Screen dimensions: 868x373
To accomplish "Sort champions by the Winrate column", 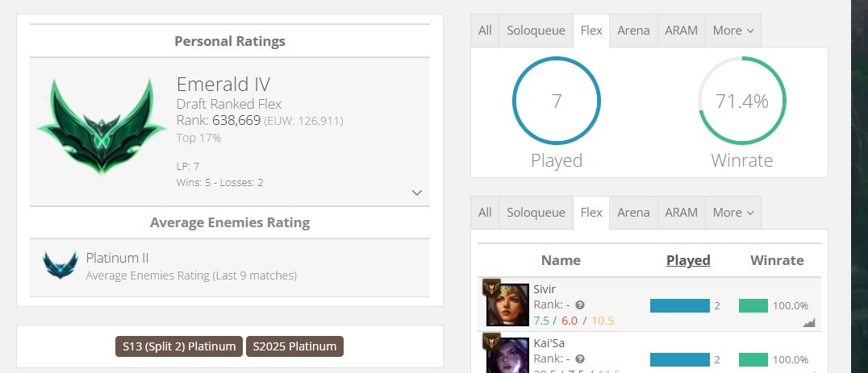I will click(x=777, y=260).
